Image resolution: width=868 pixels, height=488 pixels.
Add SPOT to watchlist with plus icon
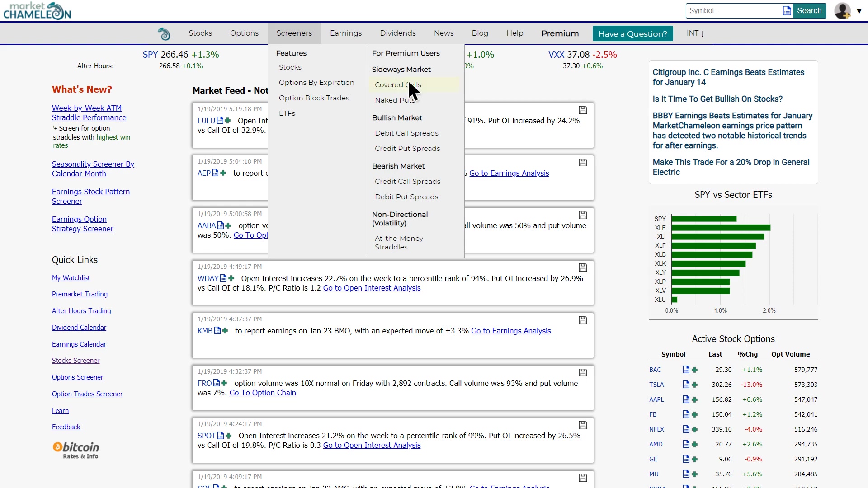click(228, 436)
